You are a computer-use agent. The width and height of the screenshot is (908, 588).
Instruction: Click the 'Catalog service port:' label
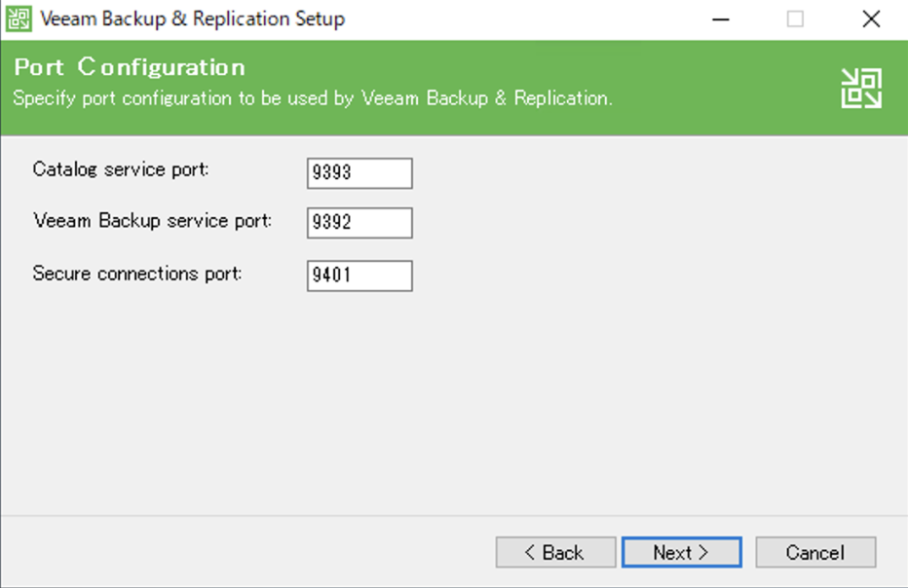(121, 169)
